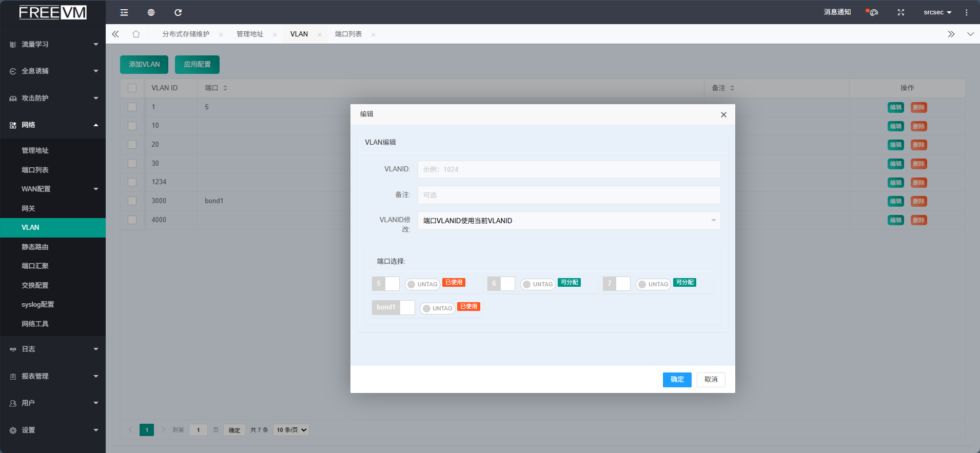Screen dimensions: 980x453
Task: Toggle UNTAG switch for port 5
Action: [x=422, y=284]
